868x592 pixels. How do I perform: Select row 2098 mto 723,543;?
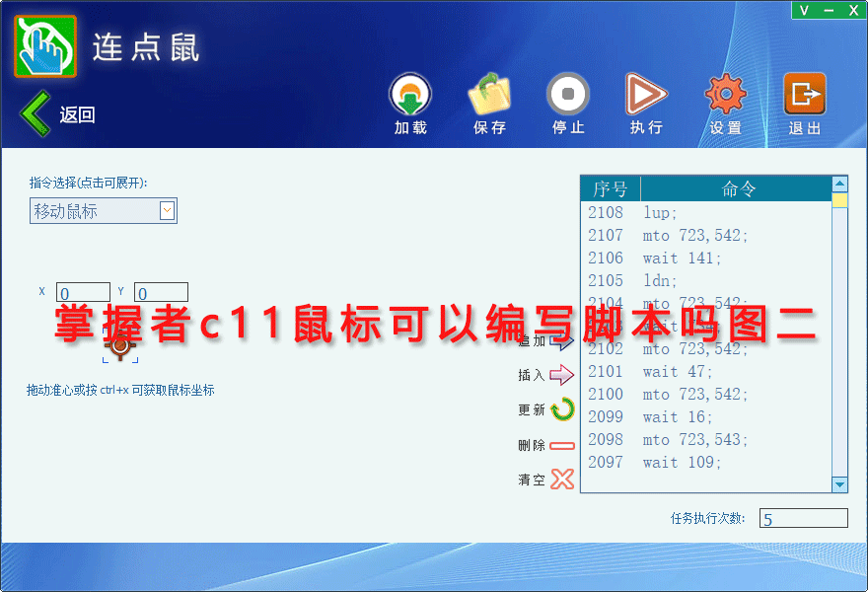(x=706, y=440)
